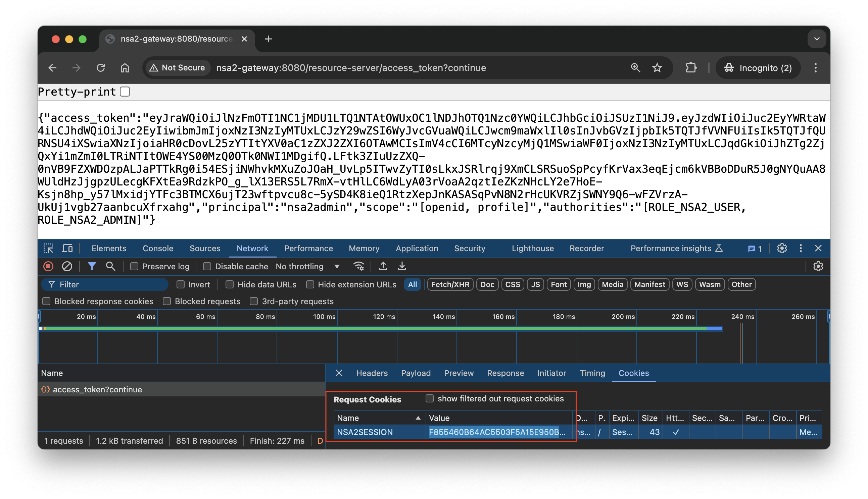
Task: Reload the current page
Action: click(x=100, y=68)
